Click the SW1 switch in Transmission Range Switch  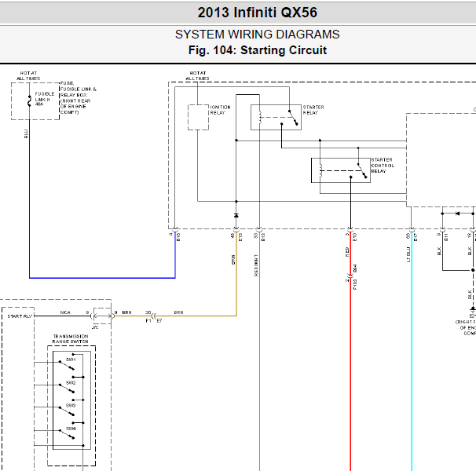(x=67, y=365)
